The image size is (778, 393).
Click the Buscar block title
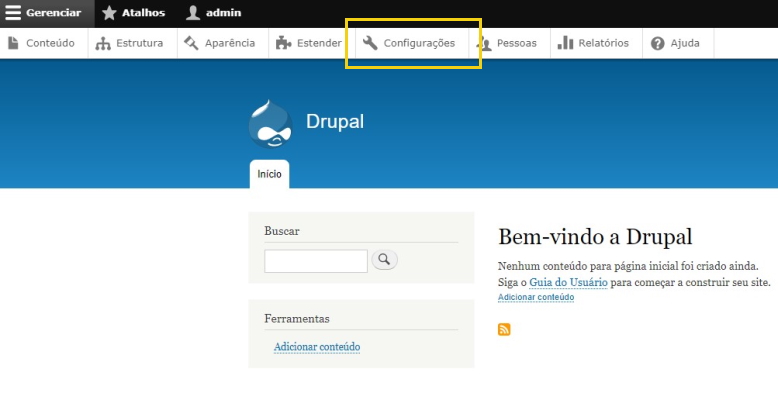pyautogui.click(x=282, y=231)
